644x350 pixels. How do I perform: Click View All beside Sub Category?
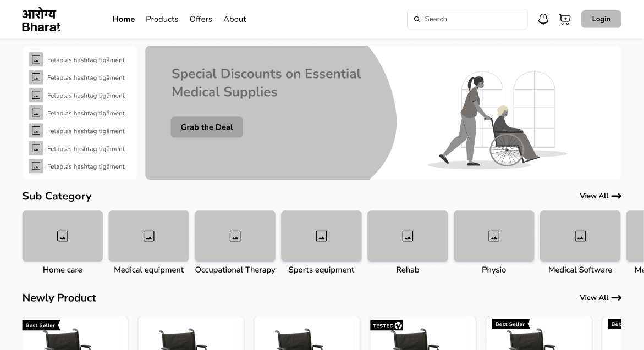tap(600, 196)
